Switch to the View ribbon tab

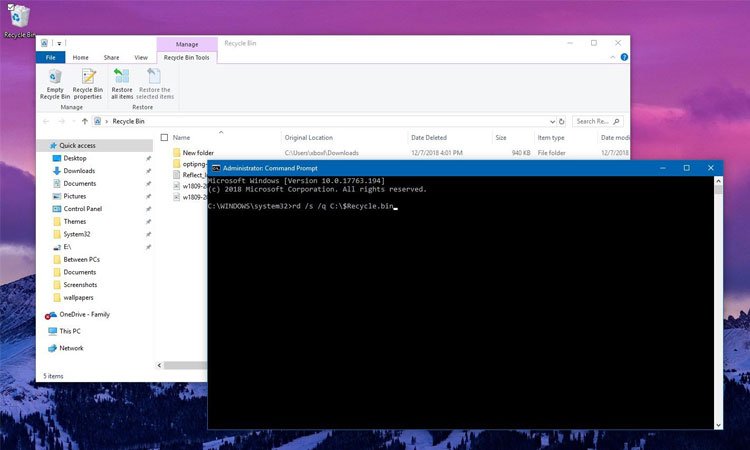tap(141, 58)
